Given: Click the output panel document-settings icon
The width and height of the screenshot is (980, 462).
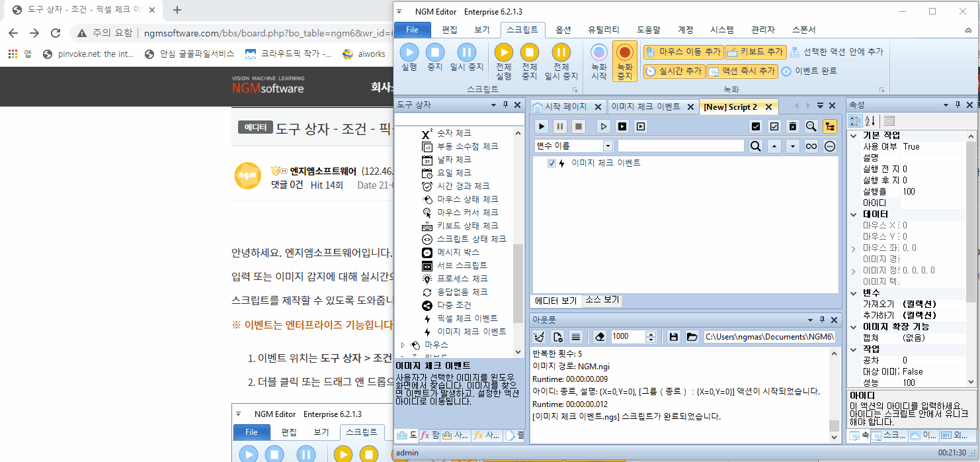Looking at the screenshot, I should pos(557,336).
